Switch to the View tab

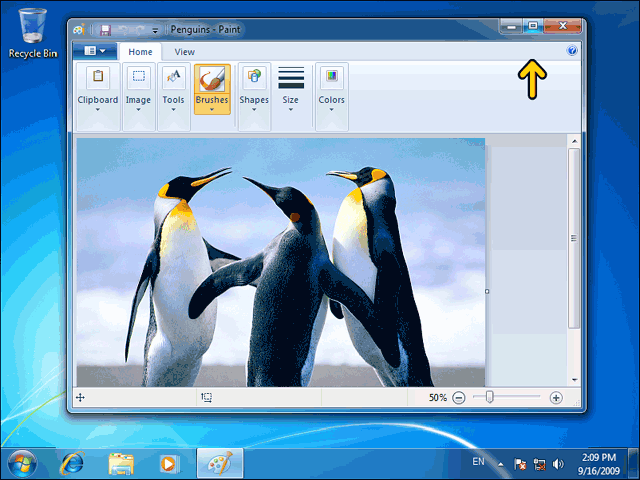[x=184, y=52]
